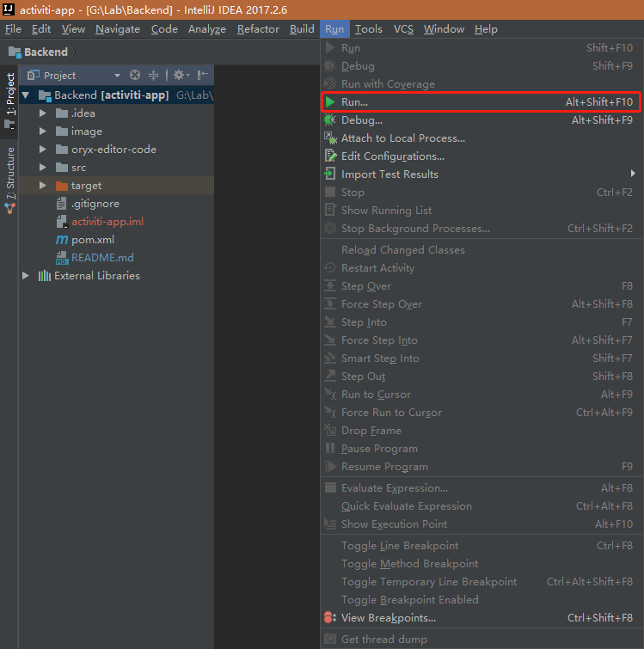Image resolution: width=644 pixels, height=649 pixels.
Task: Open the Import Test Results submenu arrow
Action: click(x=633, y=174)
